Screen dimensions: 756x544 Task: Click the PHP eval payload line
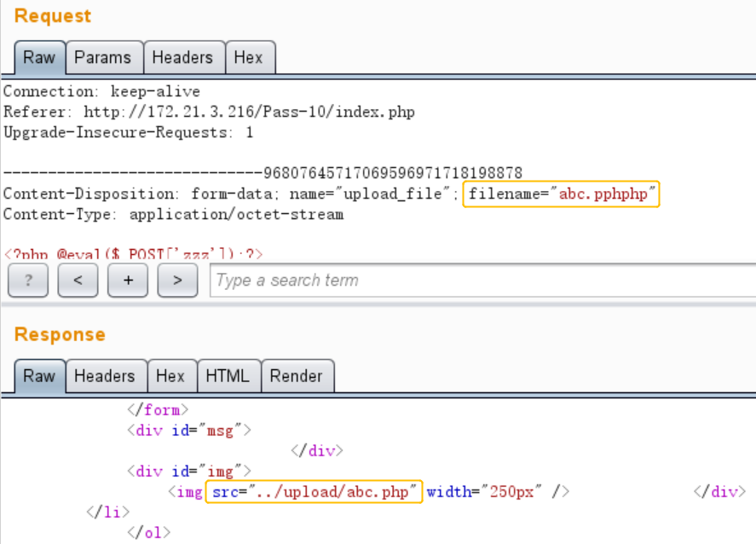pyautogui.click(x=134, y=254)
